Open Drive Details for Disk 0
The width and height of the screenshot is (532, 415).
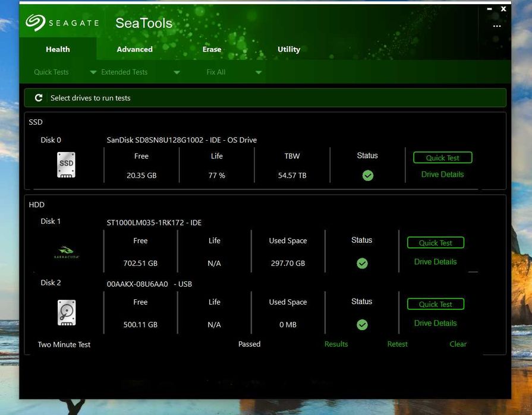tap(442, 174)
